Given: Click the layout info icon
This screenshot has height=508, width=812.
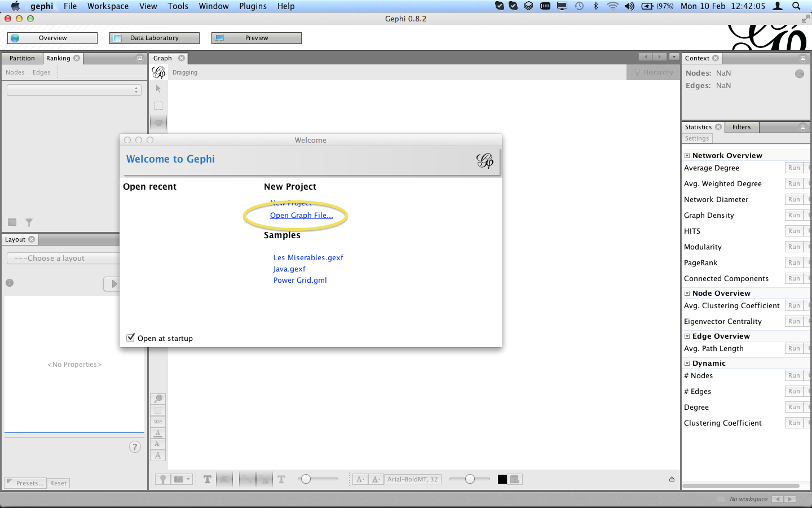Looking at the screenshot, I should [x=10, y=283].
